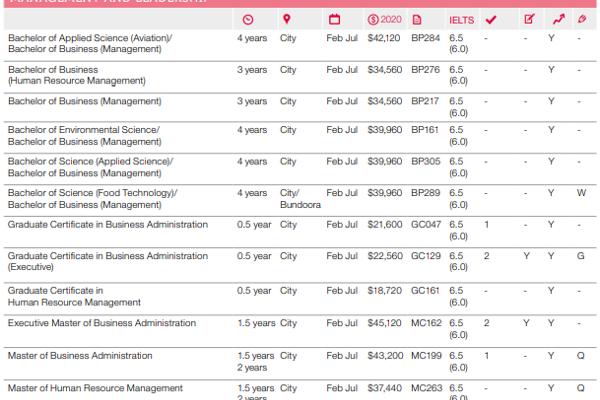600x400 pixels.
Task: Click the $45,120 fee value
Action: click(385, 323)
